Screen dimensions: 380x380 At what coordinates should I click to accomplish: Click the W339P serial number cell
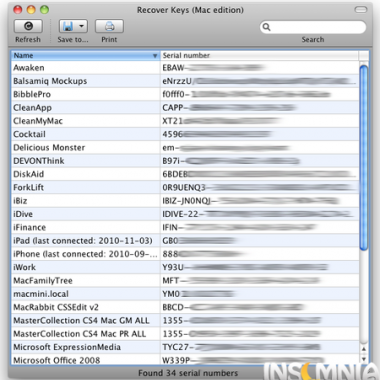pyautogui.click(x=259, y=360)
